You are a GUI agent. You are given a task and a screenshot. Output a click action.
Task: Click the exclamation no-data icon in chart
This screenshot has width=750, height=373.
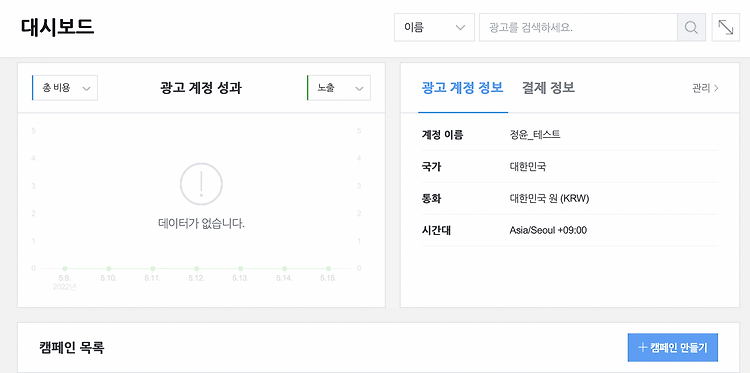click(201, 184)
